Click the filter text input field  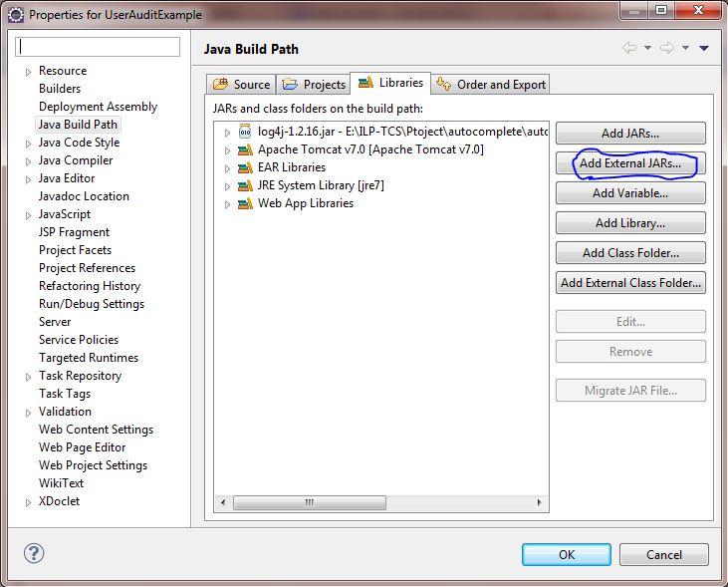pyautogui.click(x=98, y=47)
